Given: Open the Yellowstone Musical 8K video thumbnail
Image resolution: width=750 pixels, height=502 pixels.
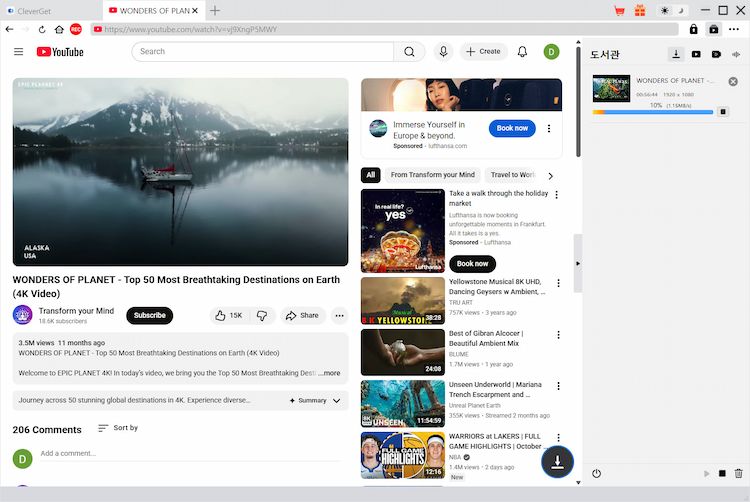Looking at the screenshot, I should pyautogui.click(x=402, y=300).
